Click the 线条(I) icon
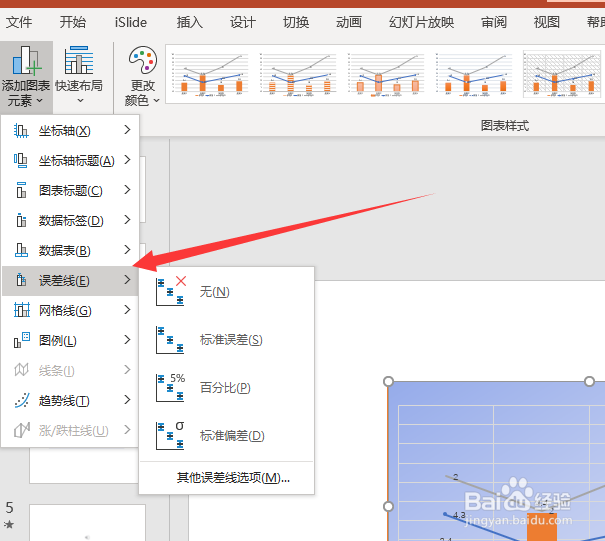This screenshot has height=541, width=605. point(22,370)
